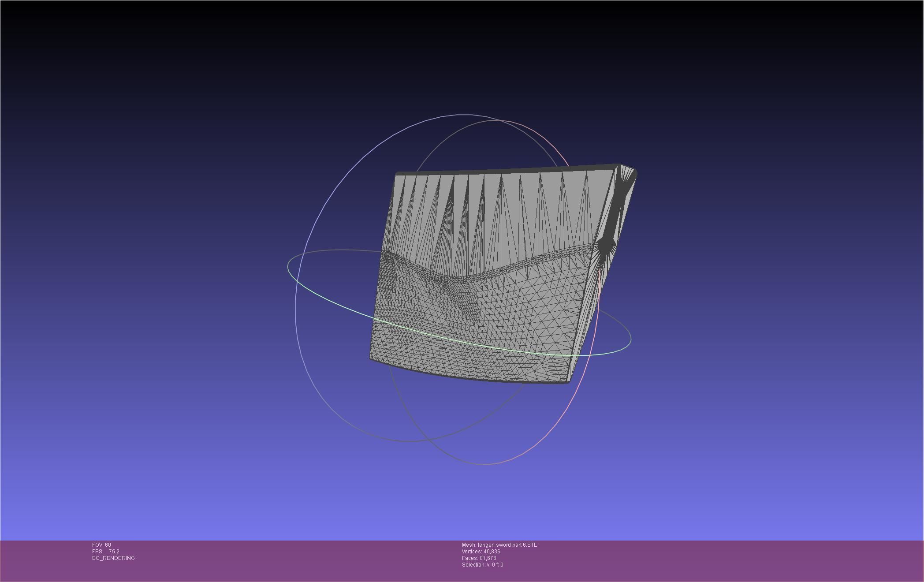Viewport: 924px width, 582px height.
Task: Click the dark top edge of the mesh
Action: pos(507,171)
